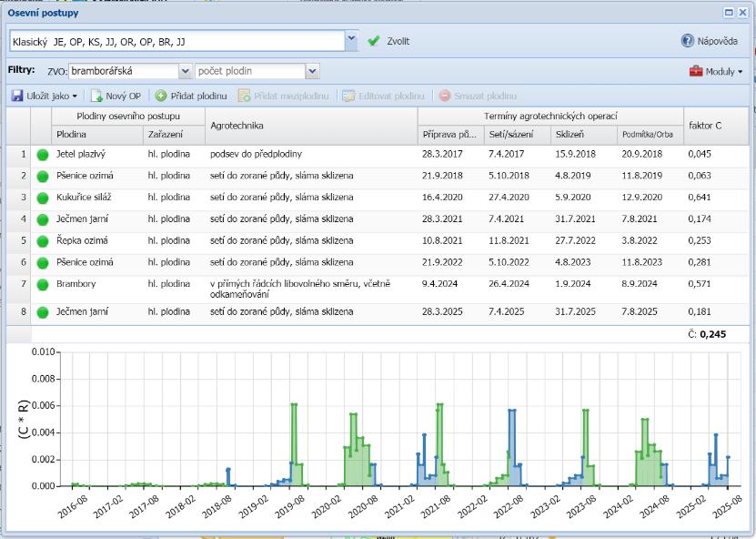Expand the Moduly menu
This screenshot has height=539, width=756.
716,71
